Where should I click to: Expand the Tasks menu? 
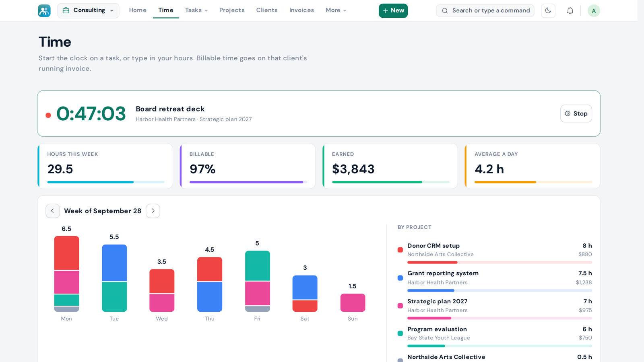tap(196, 10)
